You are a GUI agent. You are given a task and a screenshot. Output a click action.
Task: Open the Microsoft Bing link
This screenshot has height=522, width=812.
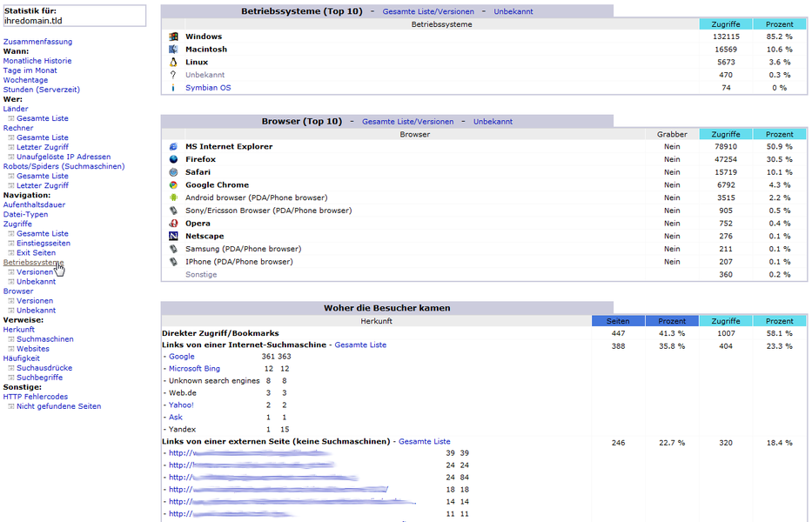click(x=194, y=369)
